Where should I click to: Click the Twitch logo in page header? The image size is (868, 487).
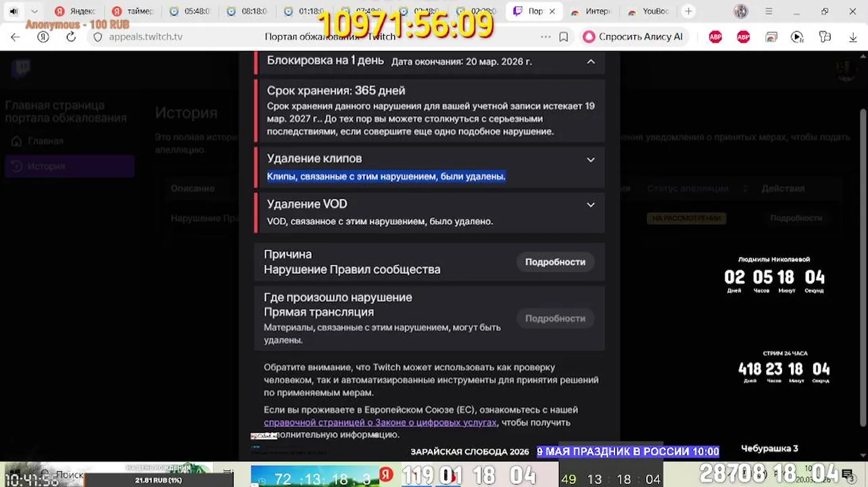(21, 68)
